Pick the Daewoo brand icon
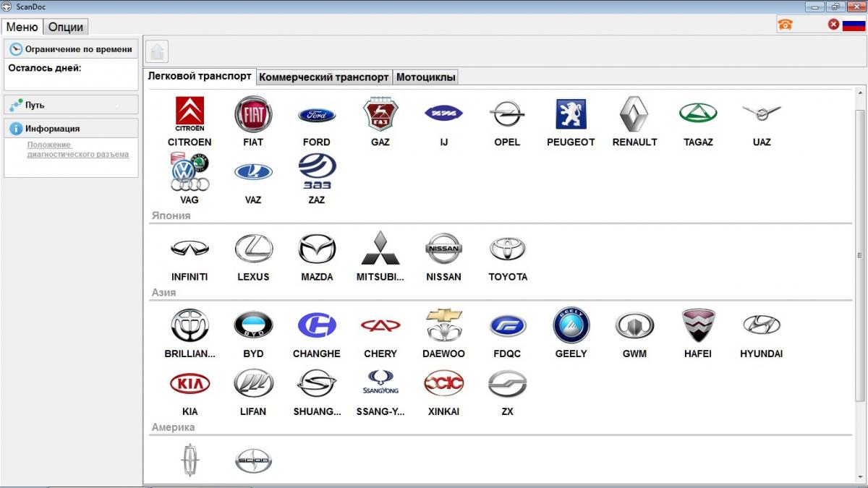The image size is (868, 488). click(444, 325)
